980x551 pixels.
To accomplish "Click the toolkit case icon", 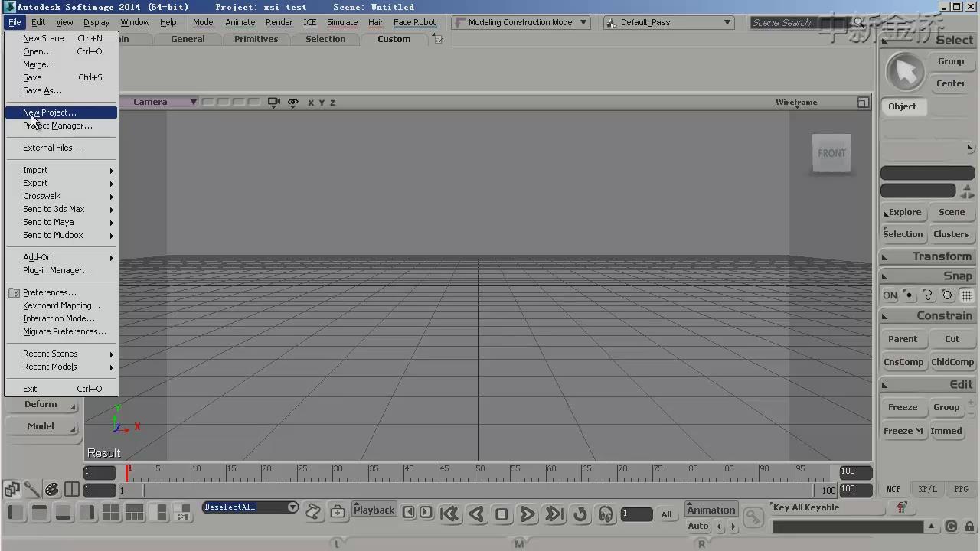I will (338, 511).
